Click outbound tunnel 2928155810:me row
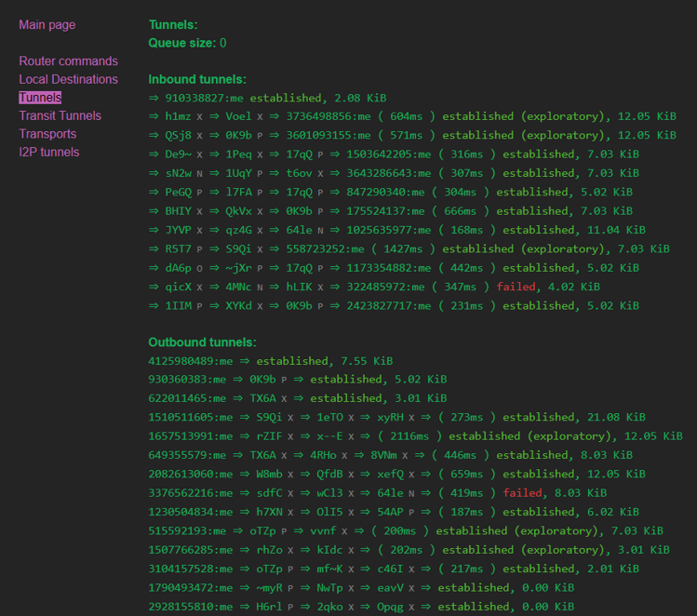Viewport: 697px width, 616px height. pos(361,607)
